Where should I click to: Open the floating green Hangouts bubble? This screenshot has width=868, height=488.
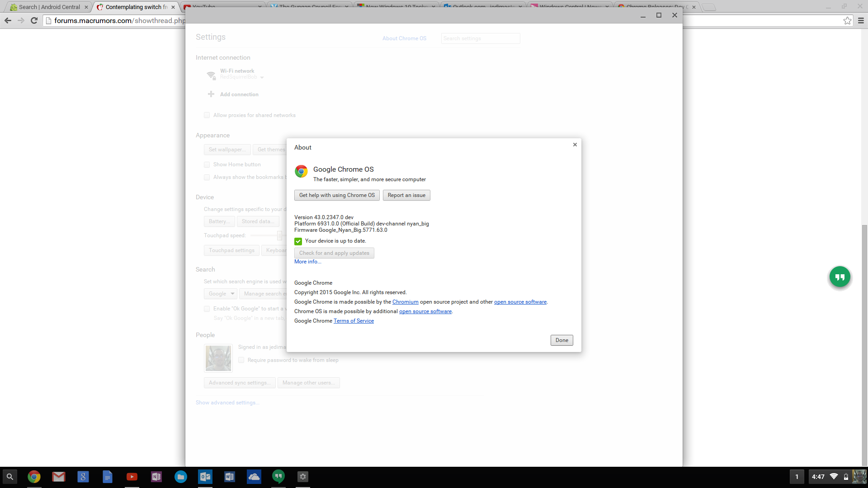tap(840, 277)
